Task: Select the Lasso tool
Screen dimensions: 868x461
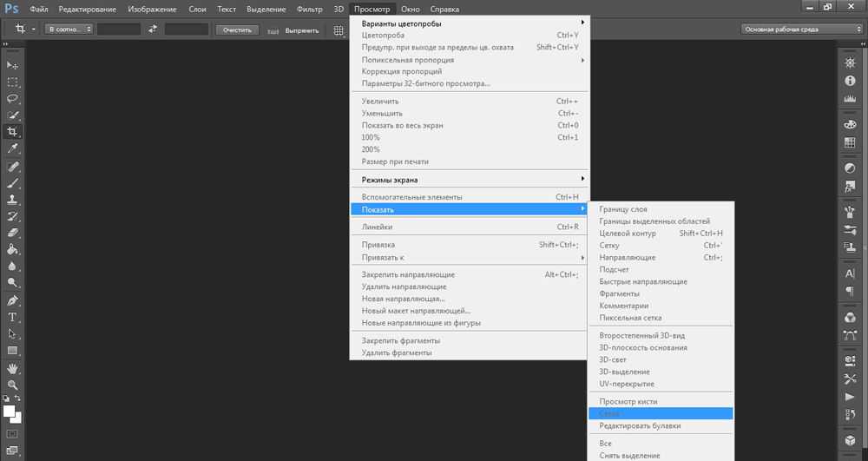Action: [x=12, y=98]
